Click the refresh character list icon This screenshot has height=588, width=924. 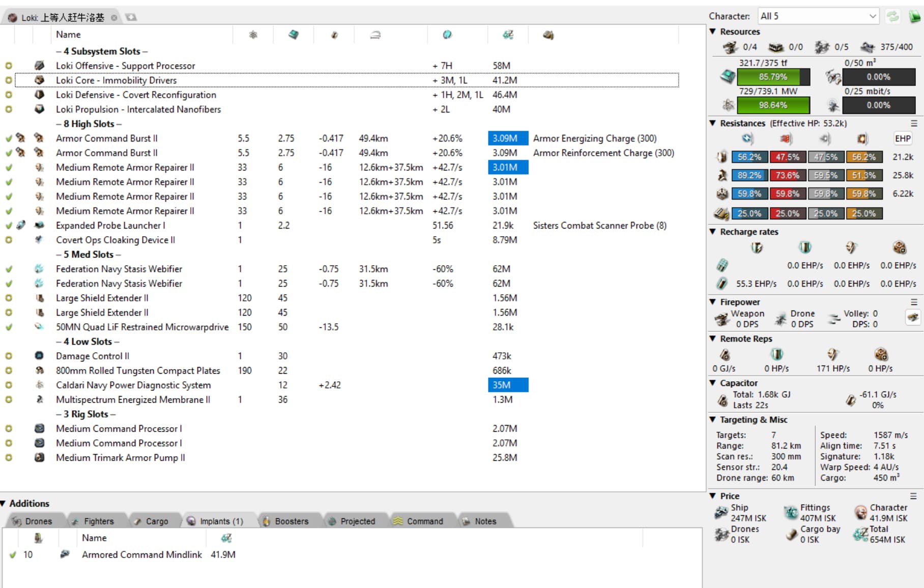(x=893, y=16)
